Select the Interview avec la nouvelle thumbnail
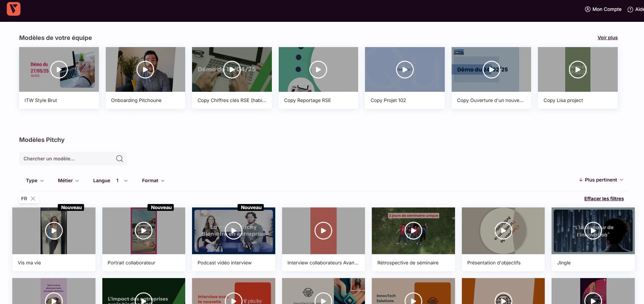Screen dimensions: 644x304 point(234,291)
